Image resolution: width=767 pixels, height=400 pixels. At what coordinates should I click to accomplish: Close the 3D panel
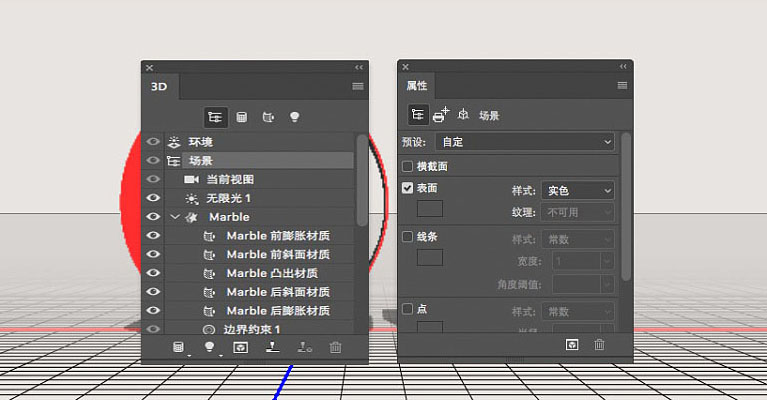[x=150, y=67]
